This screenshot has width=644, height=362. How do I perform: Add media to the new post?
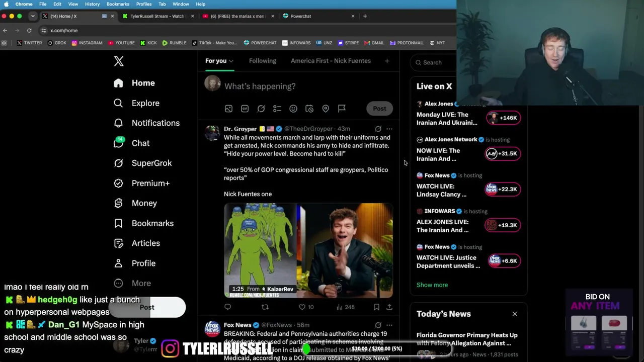coord(228,109)
